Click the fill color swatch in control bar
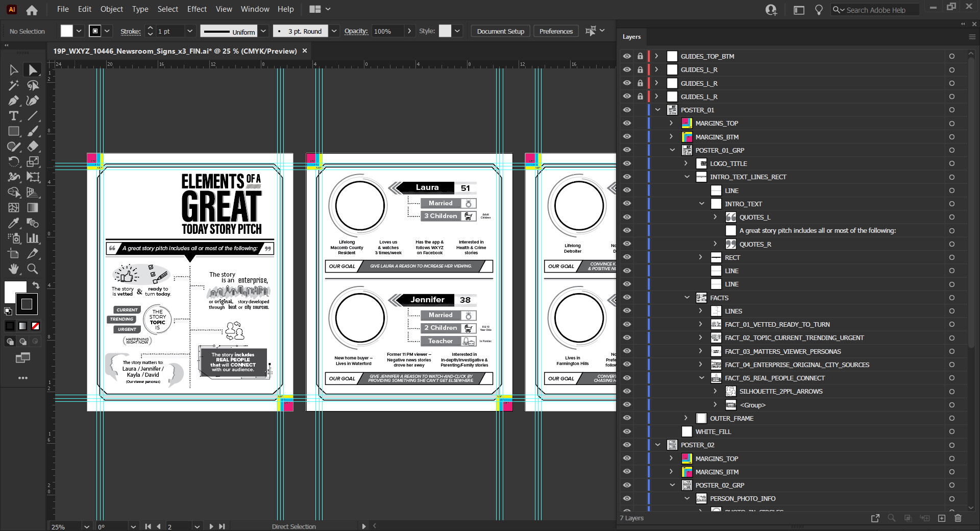The width and height of the screenshot is (980, 531). pyautogui.click(x=67, y=31)
